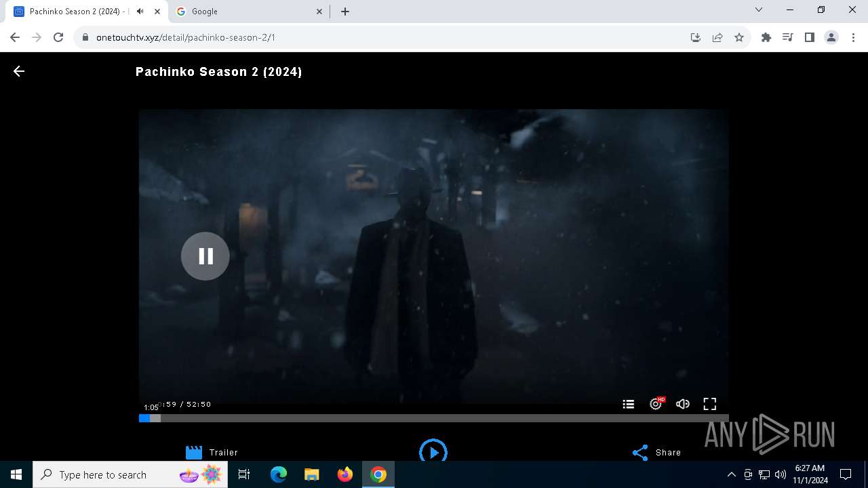868x488 pixels.
Task: Go back using the page back arrow
Action: coord(19,71)
